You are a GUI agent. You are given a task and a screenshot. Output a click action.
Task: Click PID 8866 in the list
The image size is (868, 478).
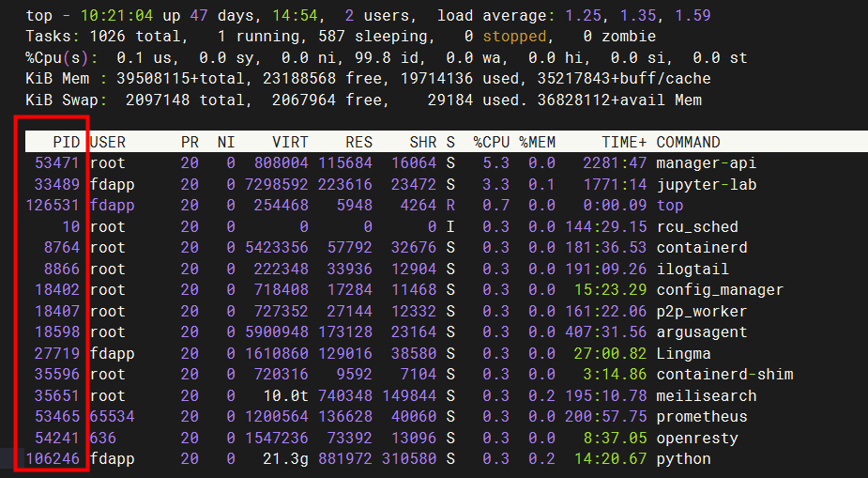[x=62, y=269]
